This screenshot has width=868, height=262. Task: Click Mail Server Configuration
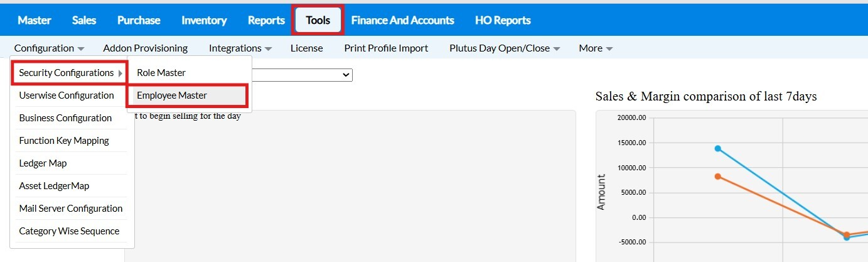[x=71, y=209]
